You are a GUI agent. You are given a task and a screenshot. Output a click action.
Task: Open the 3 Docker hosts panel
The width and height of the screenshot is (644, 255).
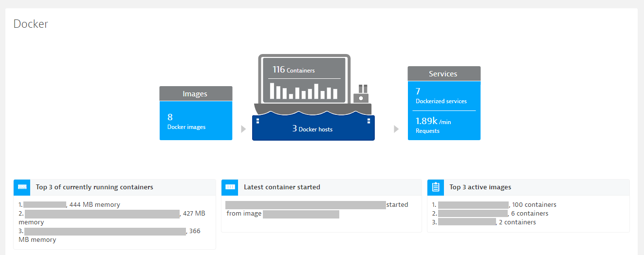tap(313, 129)
